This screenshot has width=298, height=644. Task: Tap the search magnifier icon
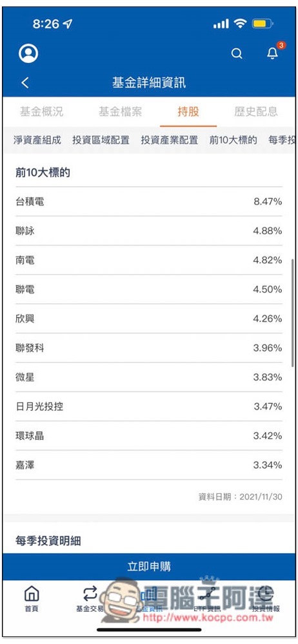pyautogui.click(x=237, y=53)
